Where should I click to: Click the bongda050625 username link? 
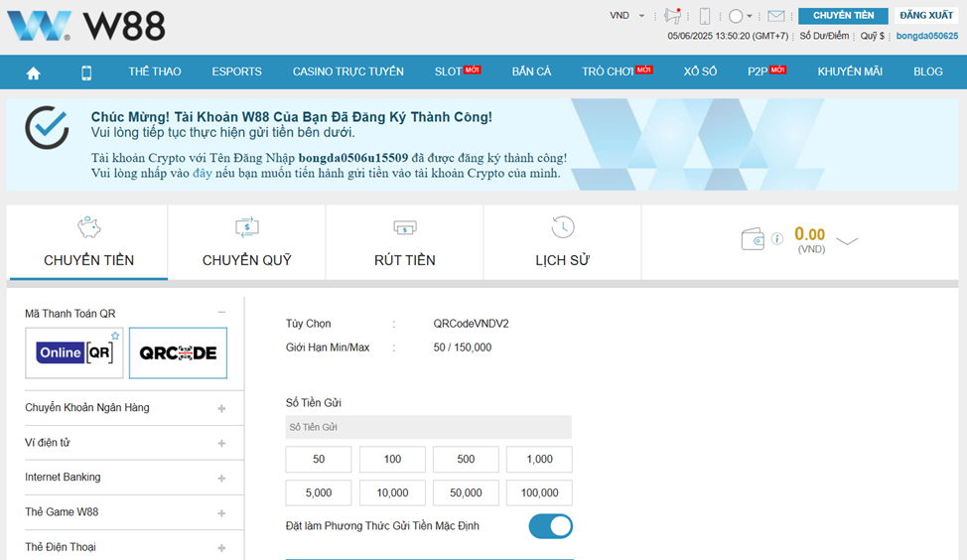927,37
